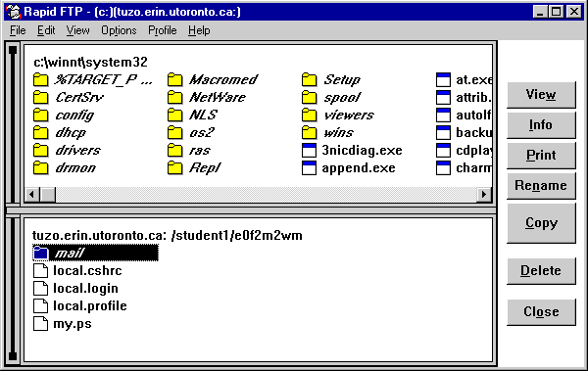This screenshot has height=371, width=588.
Task: Open the Profile menu
Action: (x=162, y=30)
